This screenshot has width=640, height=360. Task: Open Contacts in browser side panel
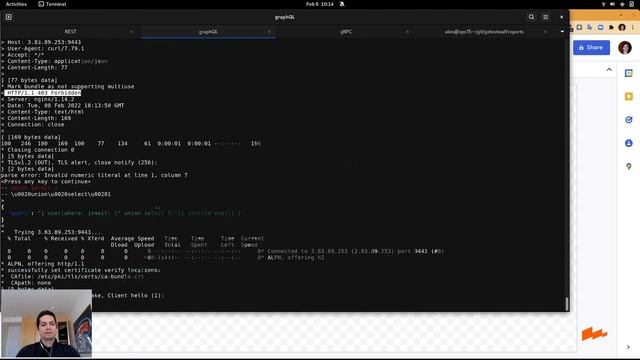tap(629, 143)
